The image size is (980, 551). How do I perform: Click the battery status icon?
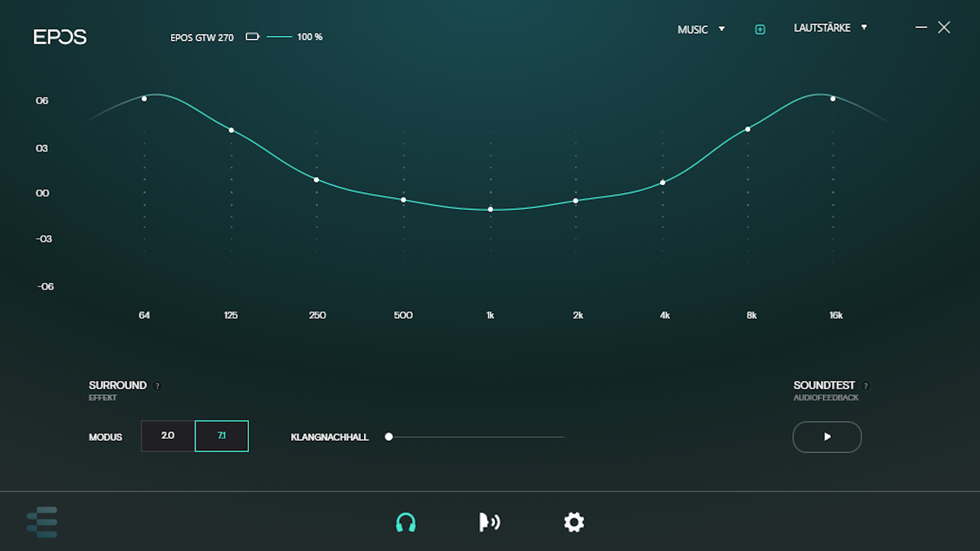[252, 37]
